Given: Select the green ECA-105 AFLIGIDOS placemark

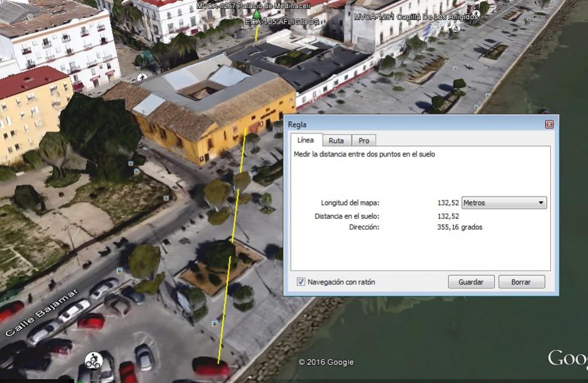Looking at the screenshot, I should click(x=256, y=15).
